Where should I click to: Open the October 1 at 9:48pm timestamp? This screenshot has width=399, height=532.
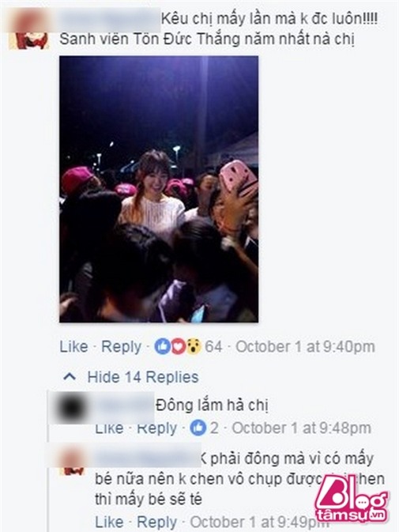pyautogui.click(x=301, y=428)
